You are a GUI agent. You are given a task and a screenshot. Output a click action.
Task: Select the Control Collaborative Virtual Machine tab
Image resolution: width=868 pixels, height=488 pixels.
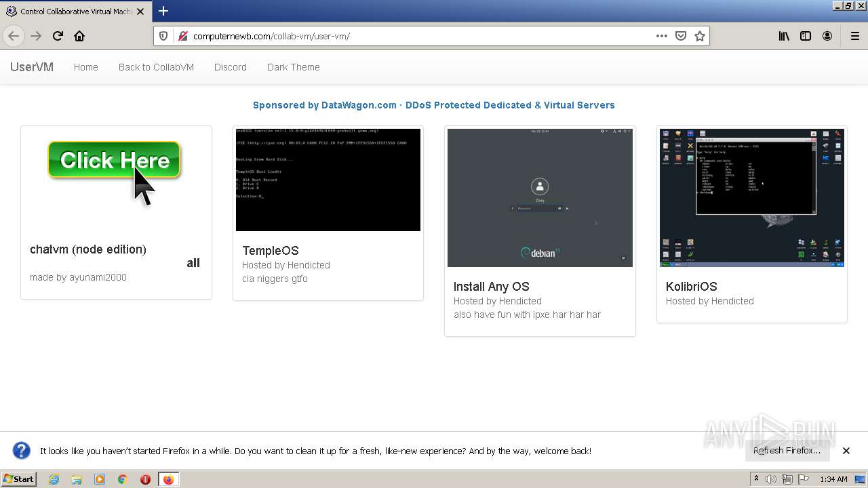pos(75,12)
